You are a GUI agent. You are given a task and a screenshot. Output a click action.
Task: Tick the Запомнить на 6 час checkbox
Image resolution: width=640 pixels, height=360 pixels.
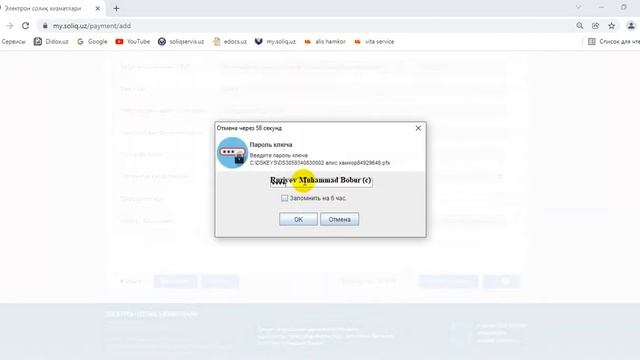[284, 198]
